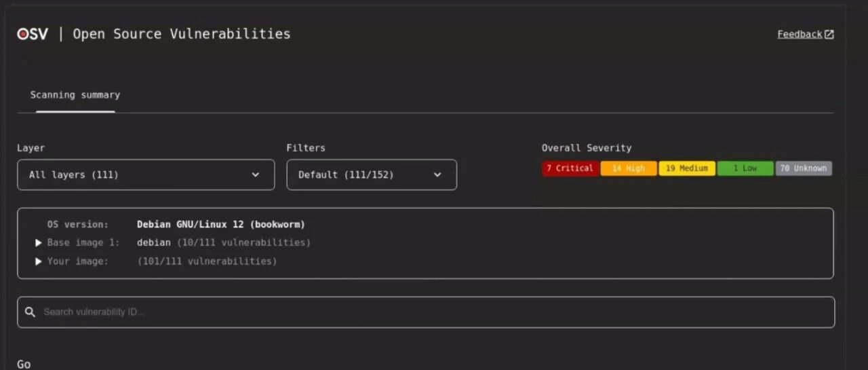
Task: Expand the Your image triangle
Action: pyautogui.click(x=39, y=261)
